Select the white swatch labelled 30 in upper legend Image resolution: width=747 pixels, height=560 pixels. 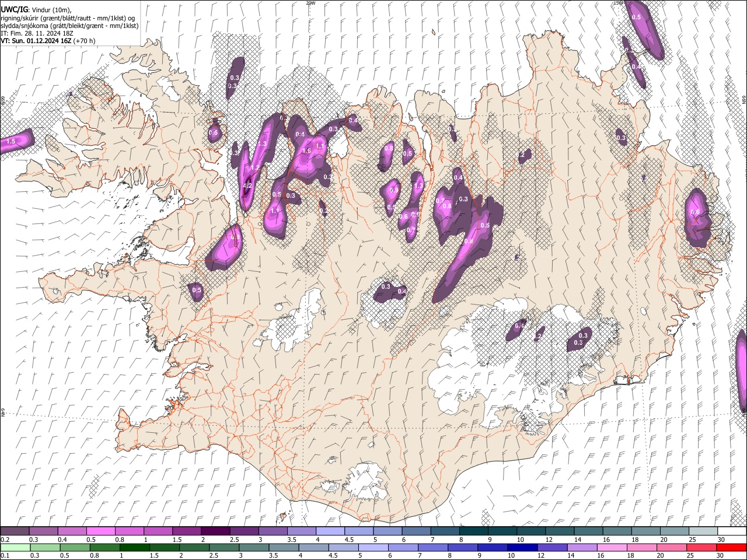(731, 531)
